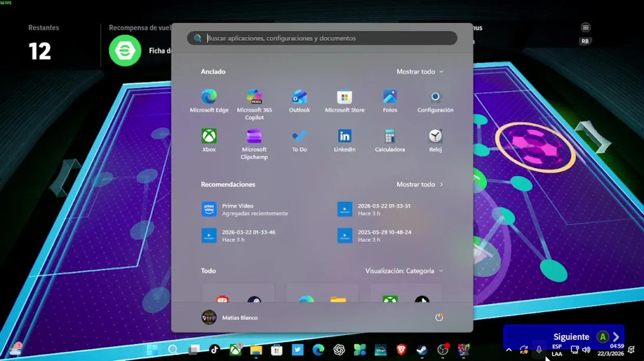The image size is (644, 361).
Task: Open Configuración settings app
Action: pyautogui.click(x=435, y=101)
